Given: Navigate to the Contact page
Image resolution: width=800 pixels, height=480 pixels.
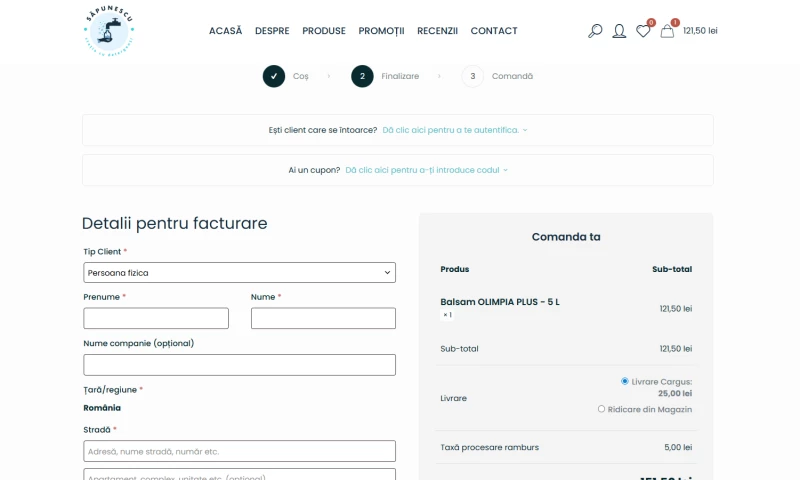Looking at the screenshot, I should (494, 31).
